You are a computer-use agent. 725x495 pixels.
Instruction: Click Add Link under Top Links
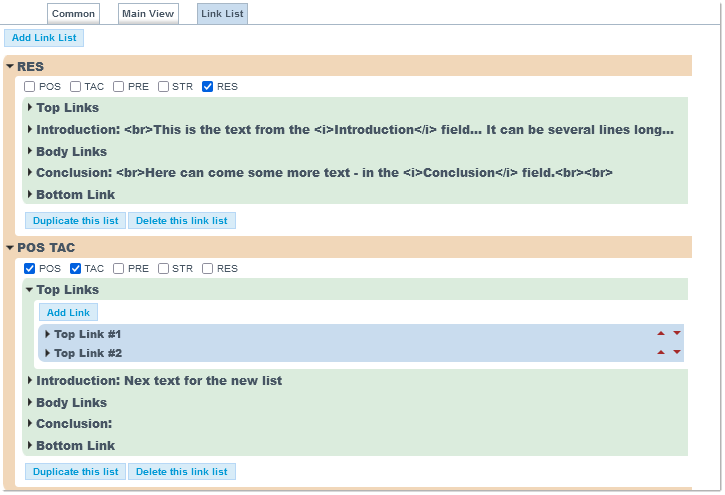[68, 313]
